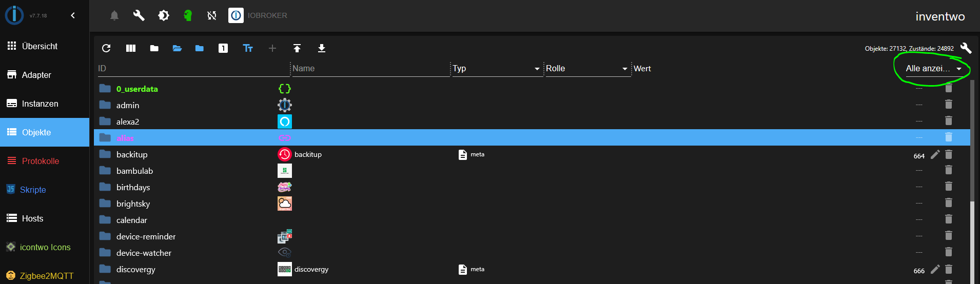Toggle theme brightness icon
This screenshot has width=980, height=284.
163,15
